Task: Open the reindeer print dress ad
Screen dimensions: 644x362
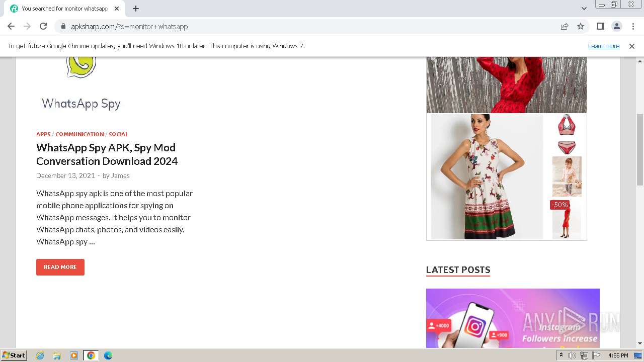Action: pyautogui.click(x=487, y=176)
